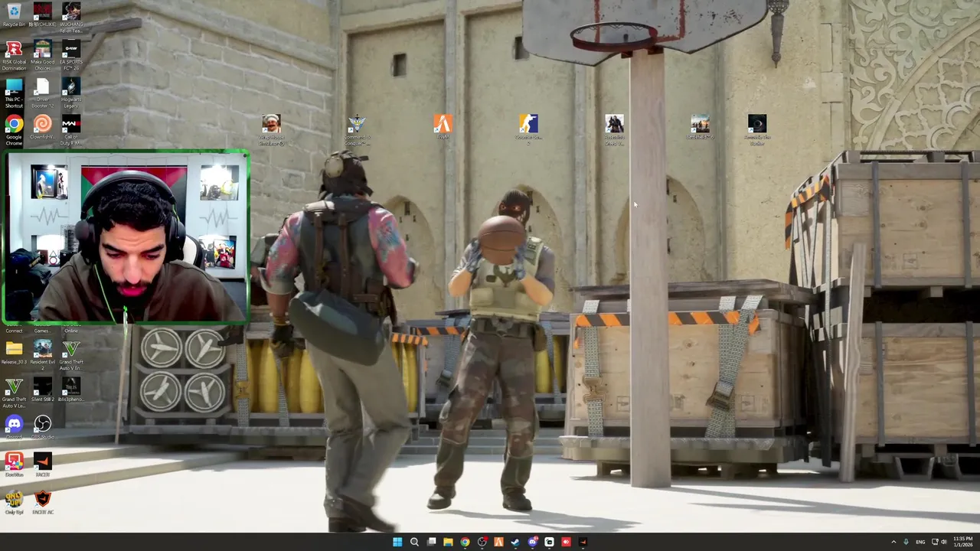
Task: Open the FACEIT desktop shortcut
Action: (x=42, y=465)
